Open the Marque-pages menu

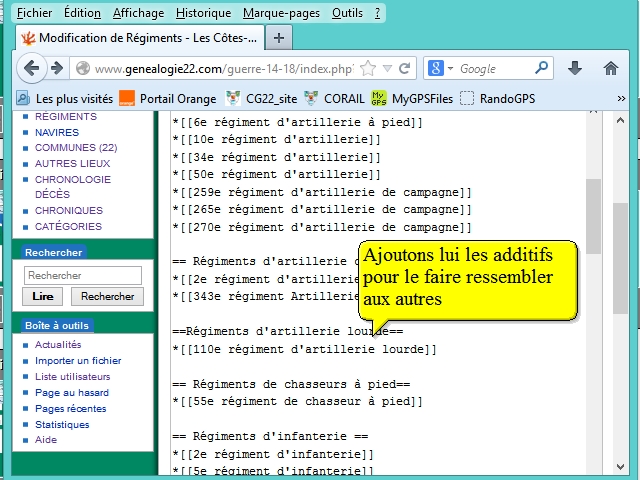281,13
